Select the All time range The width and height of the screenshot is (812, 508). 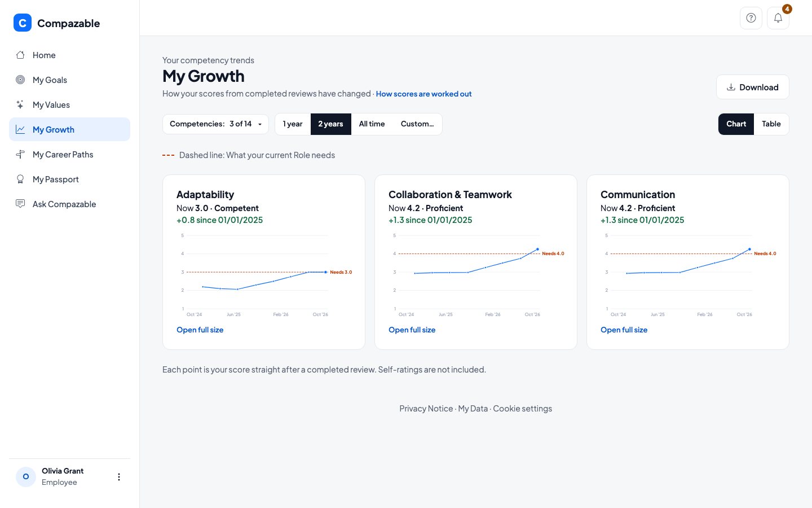372,124
